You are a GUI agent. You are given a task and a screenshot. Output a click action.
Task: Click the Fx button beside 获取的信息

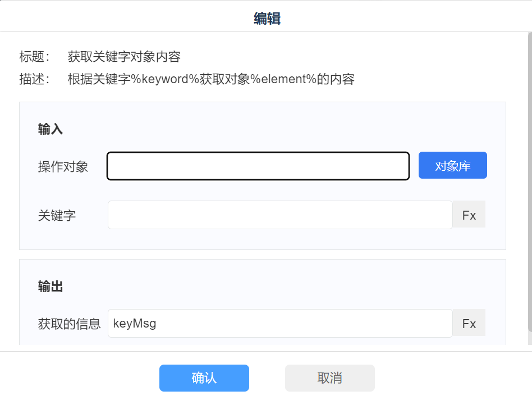(x=469, y=324)
